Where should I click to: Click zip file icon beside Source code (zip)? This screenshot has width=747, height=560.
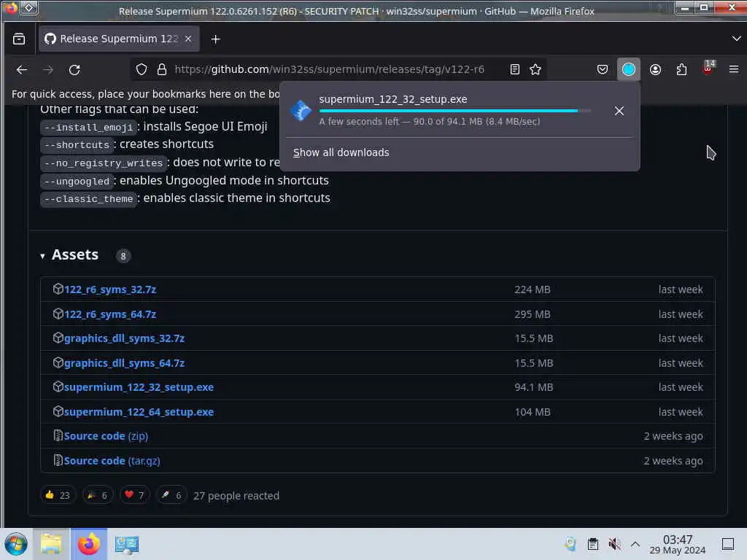click(x=58, y=436)
